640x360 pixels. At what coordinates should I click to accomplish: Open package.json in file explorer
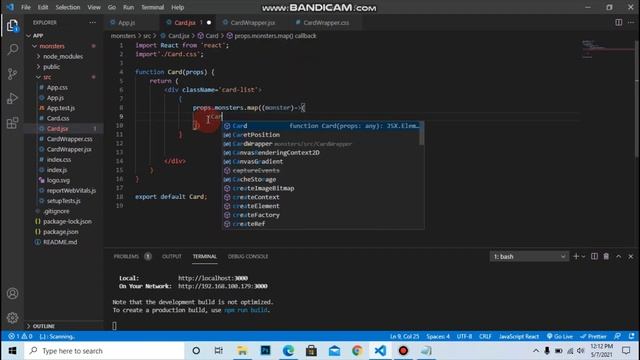click(x=60, y=232)
